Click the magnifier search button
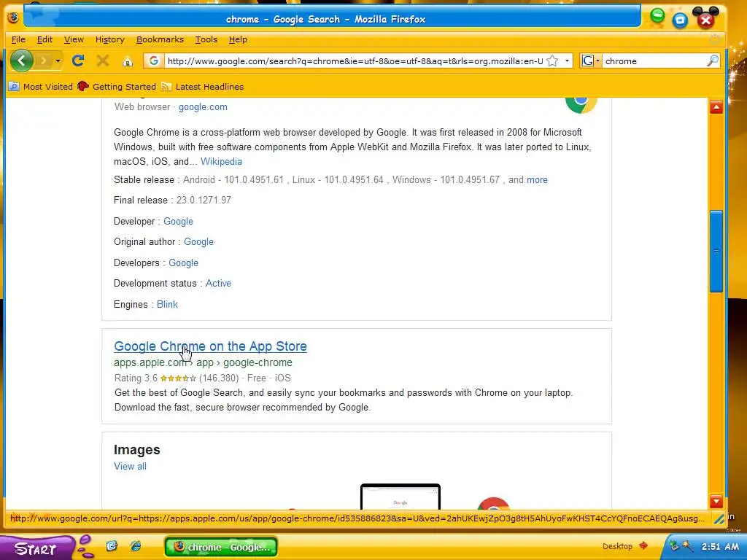The width and height of the screenshot is (747, 560). (713, 61)
